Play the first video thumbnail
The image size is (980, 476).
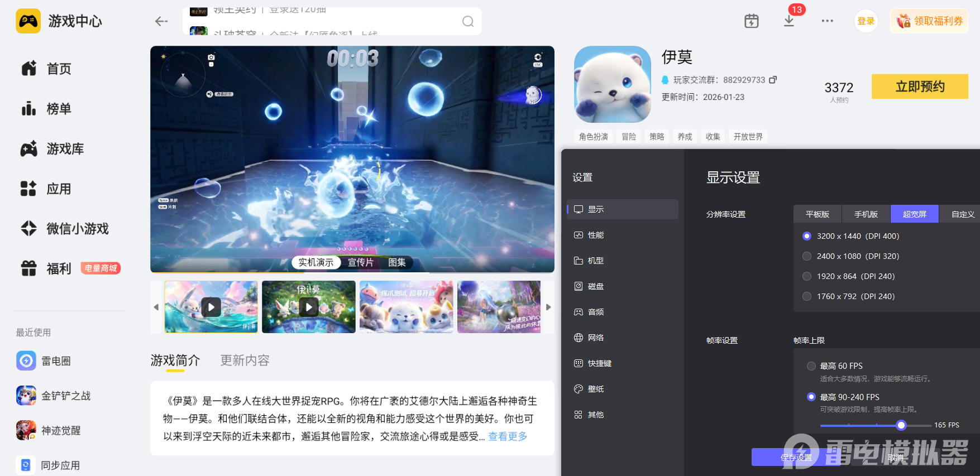211,307
